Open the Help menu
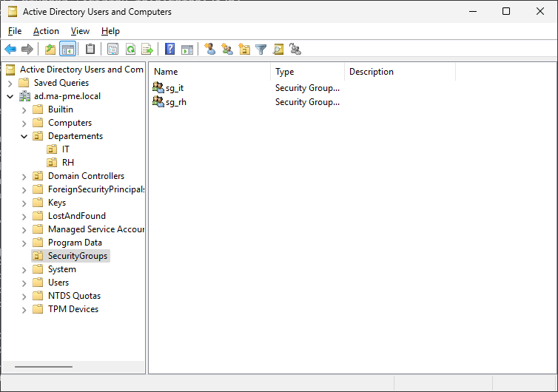 click(x=110, y=31)
